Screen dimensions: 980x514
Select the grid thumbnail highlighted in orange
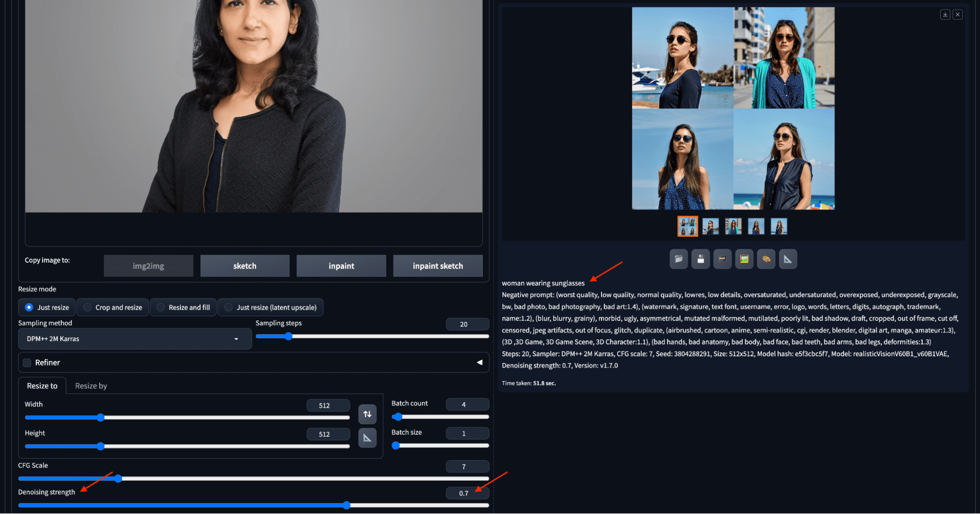[687, 226]
